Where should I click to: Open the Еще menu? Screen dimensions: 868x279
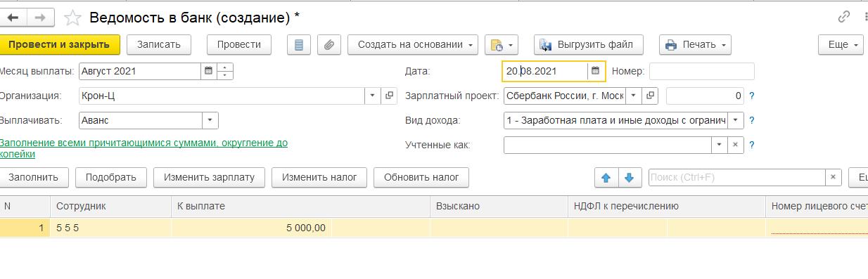(841, 44)
